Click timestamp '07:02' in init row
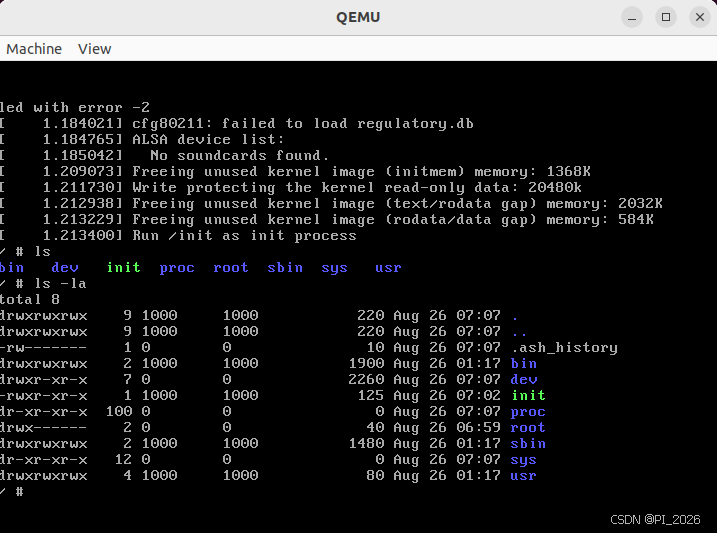The height and width of the screenshot is (533, 717). [478, 395]
